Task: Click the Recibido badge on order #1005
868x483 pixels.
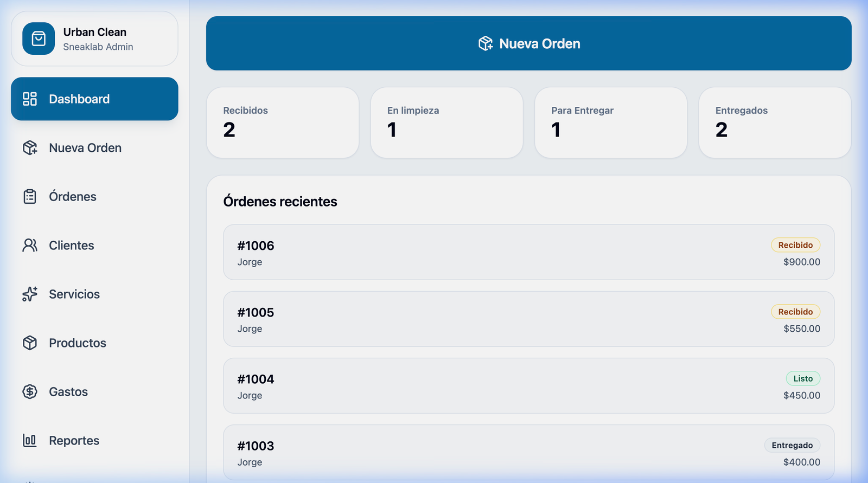Action: point(796,312)
